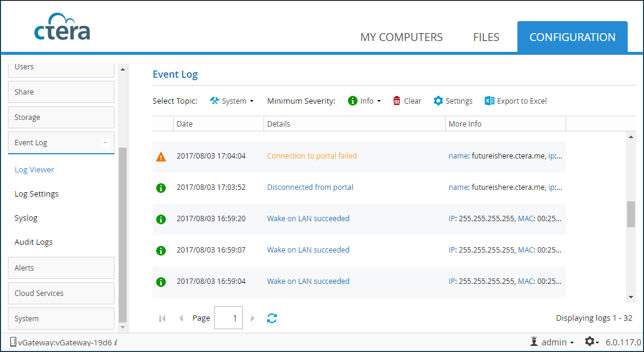Collapse the Event Log sidebar section
The image size is (644, 352).
(x=105, y=142)
